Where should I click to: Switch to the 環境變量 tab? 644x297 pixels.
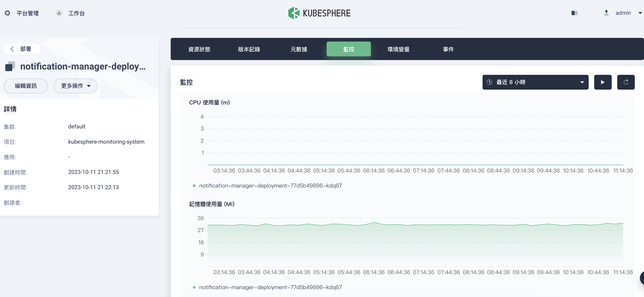coord(398,49)
